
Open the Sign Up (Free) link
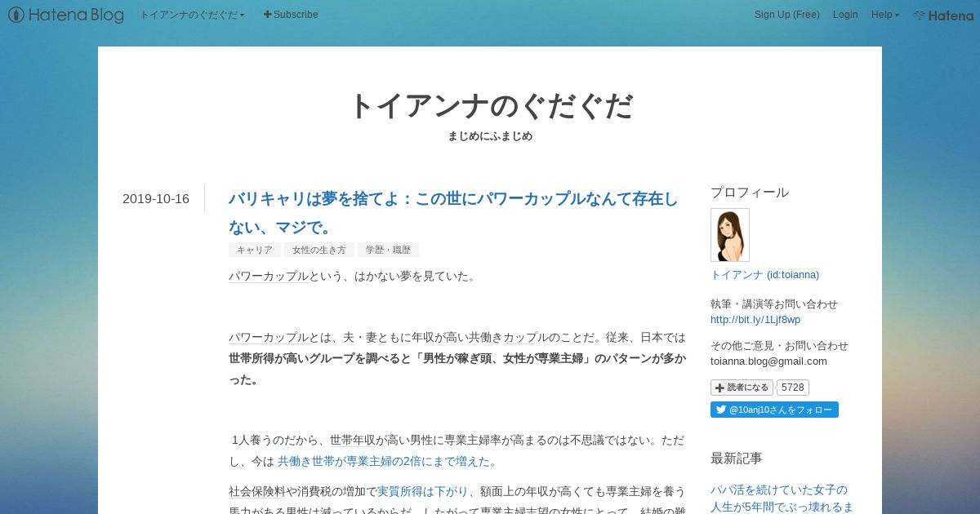tap(786, 15)
